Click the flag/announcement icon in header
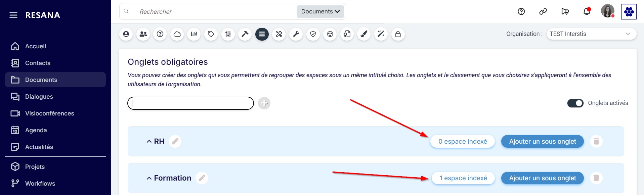 coord(565,11)
